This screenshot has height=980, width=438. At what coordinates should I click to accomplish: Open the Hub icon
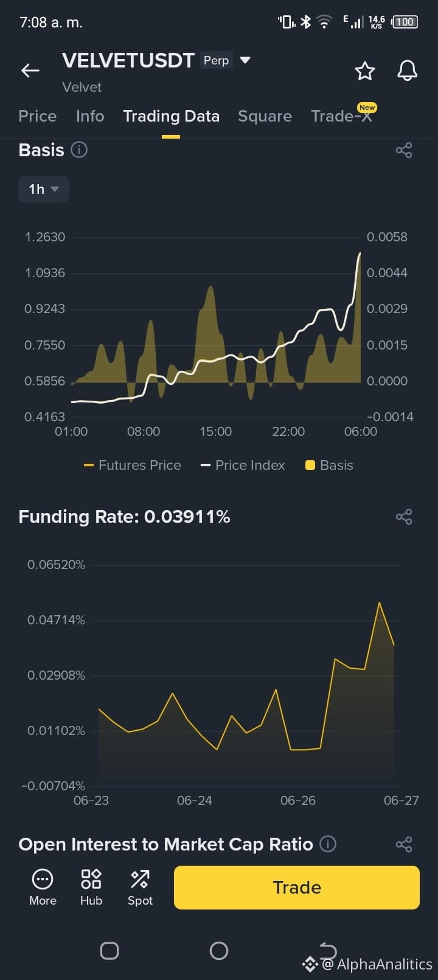(x=91, y=888)
